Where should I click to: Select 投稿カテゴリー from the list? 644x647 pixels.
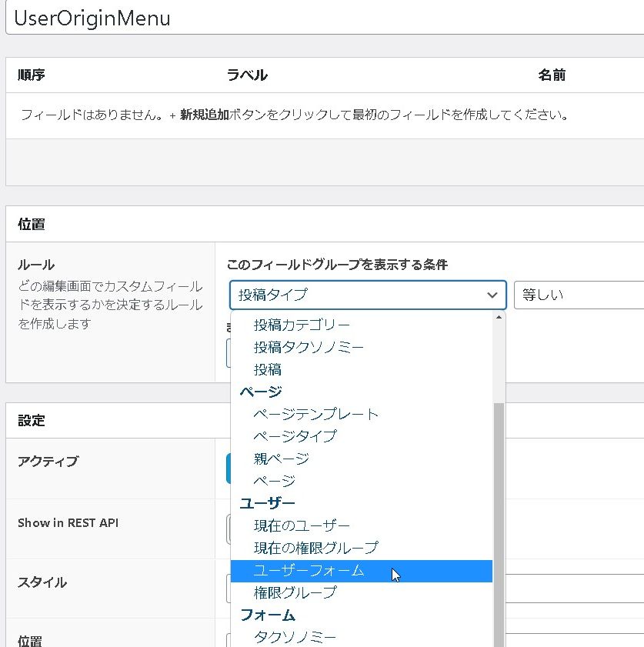tap(302, 325)
